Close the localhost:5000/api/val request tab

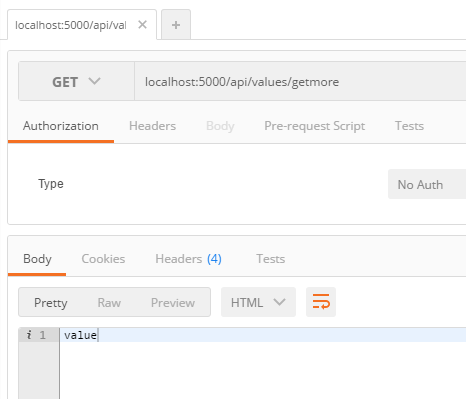pos(142,25)
